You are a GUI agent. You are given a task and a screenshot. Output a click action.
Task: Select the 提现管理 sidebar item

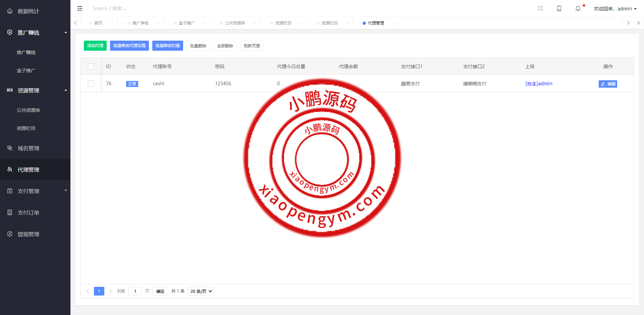pos(28,234)
